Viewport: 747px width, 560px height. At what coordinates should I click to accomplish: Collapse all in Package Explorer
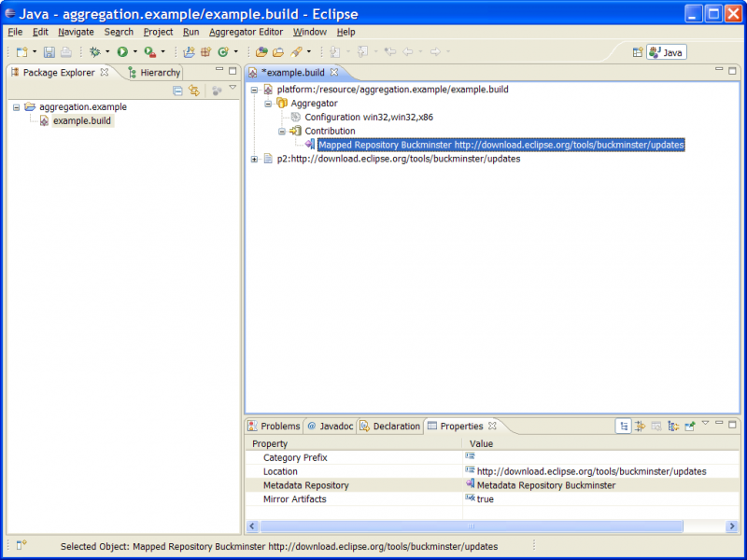pyautogui.click(x=177, y=91)
